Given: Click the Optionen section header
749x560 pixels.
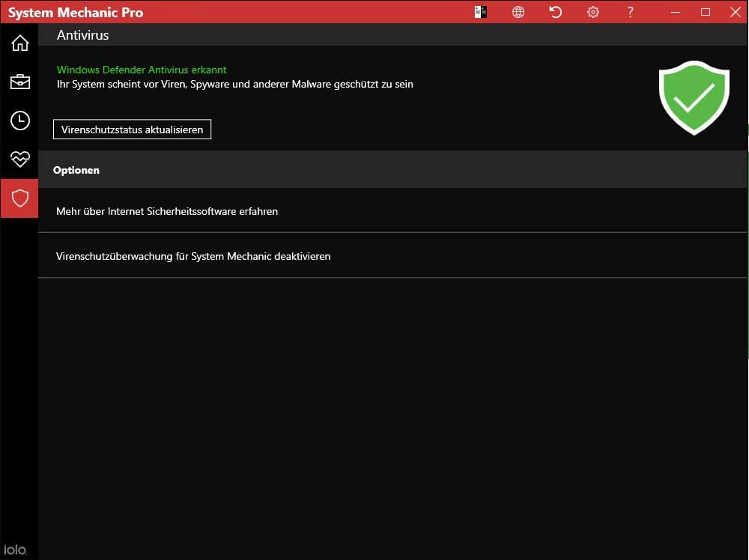Looking at the screenshot, I should [x=76, y=170].
